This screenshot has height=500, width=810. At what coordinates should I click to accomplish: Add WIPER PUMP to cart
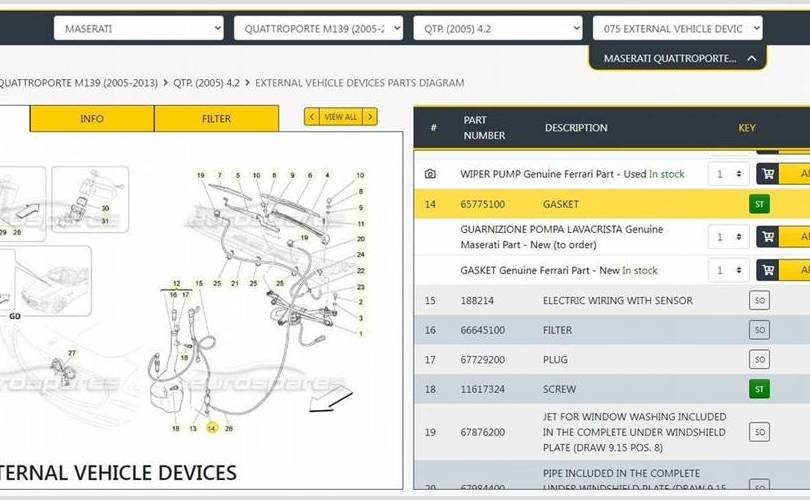pyautogui.click(x=768, y=174)
